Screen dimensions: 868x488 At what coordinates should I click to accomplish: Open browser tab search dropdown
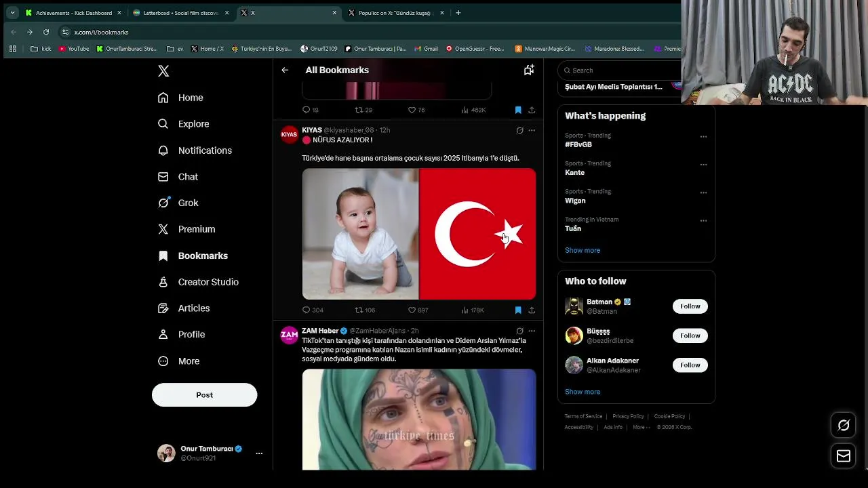point(12,13)
